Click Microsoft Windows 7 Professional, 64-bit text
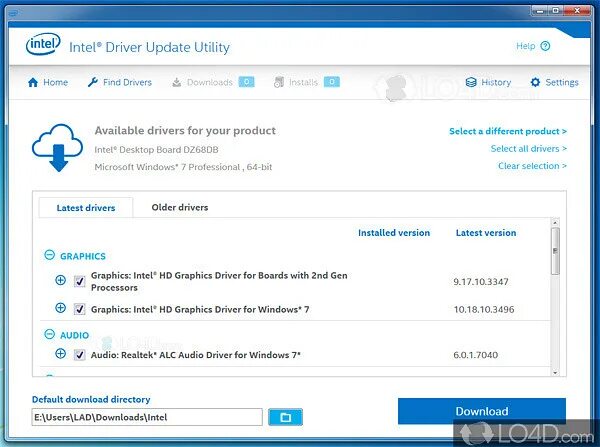600x447 pixels. pos(183,167)
